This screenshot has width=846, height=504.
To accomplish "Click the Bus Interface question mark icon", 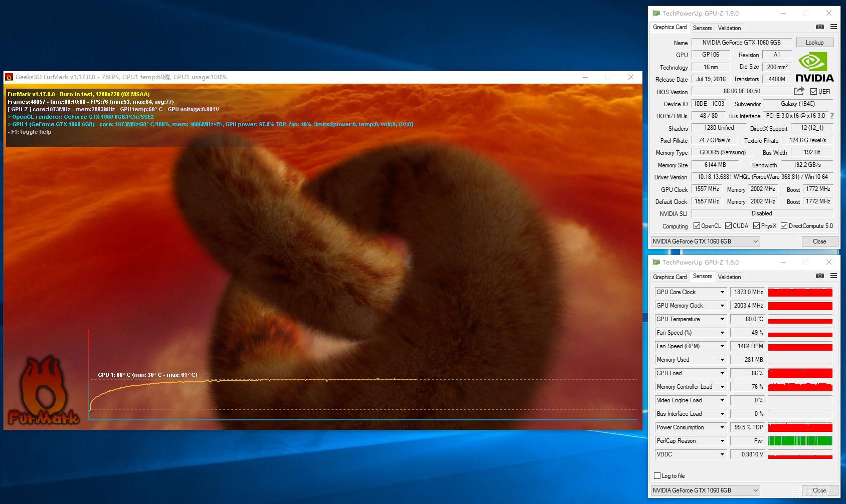I will [x=832, y=116].
